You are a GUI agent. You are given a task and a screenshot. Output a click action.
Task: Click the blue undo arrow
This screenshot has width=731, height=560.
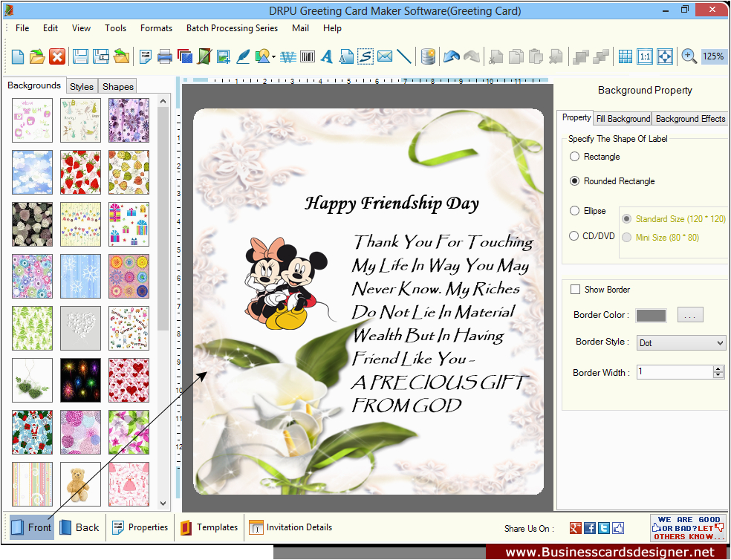[451, 56]
